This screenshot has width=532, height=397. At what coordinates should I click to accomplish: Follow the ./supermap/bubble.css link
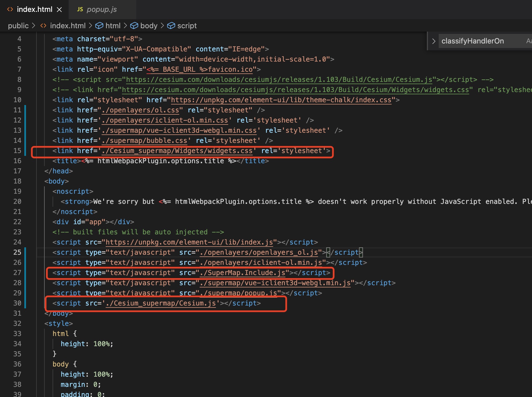pos(144,141)
